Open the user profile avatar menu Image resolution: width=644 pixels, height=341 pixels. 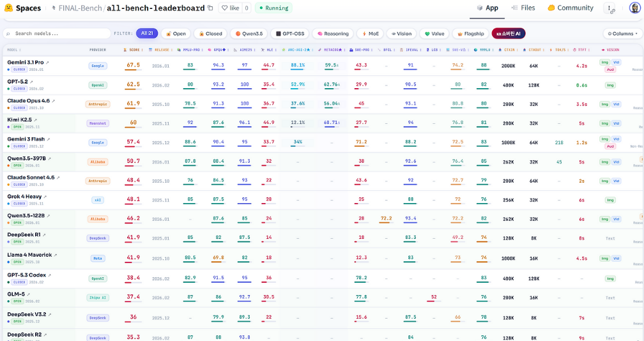pos(634,8)
